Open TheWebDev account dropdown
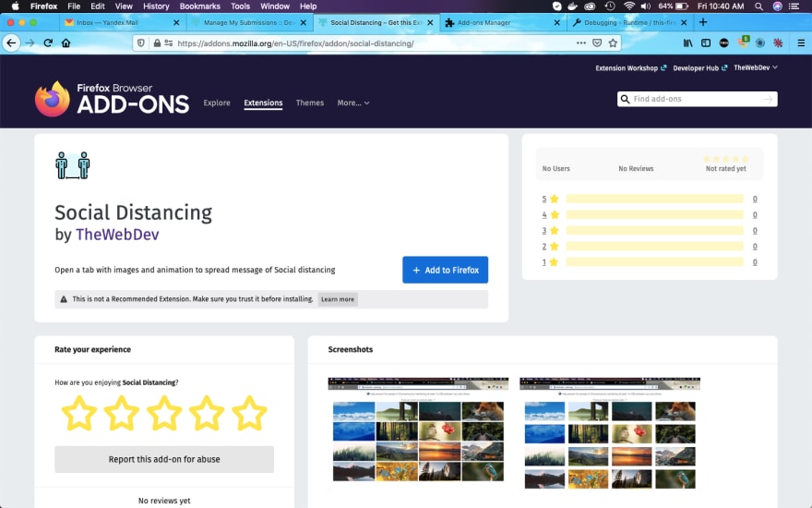This screenshot has width=812, height=508. coord(756,67)
